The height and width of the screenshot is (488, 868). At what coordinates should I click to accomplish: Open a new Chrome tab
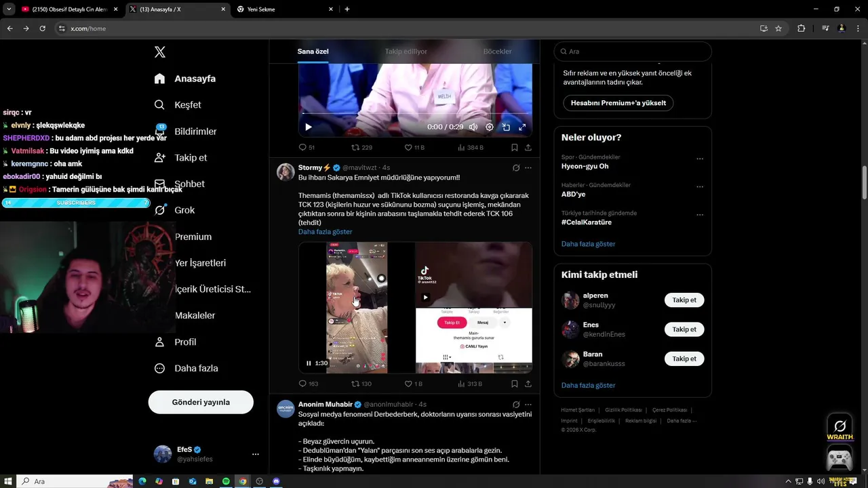(x=347, y=9)
